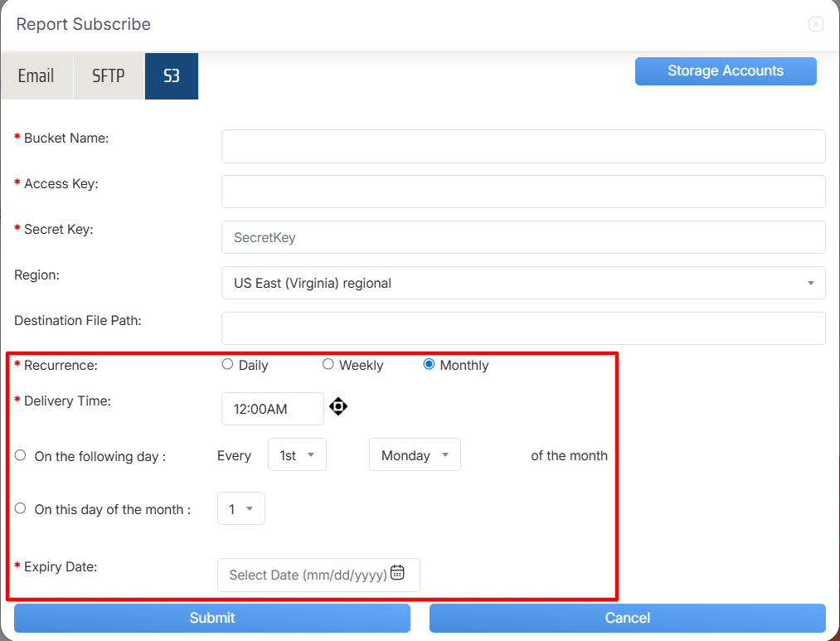Choose the 'On the following day' option
Screen dimensions: 840x641
(21, 455)
